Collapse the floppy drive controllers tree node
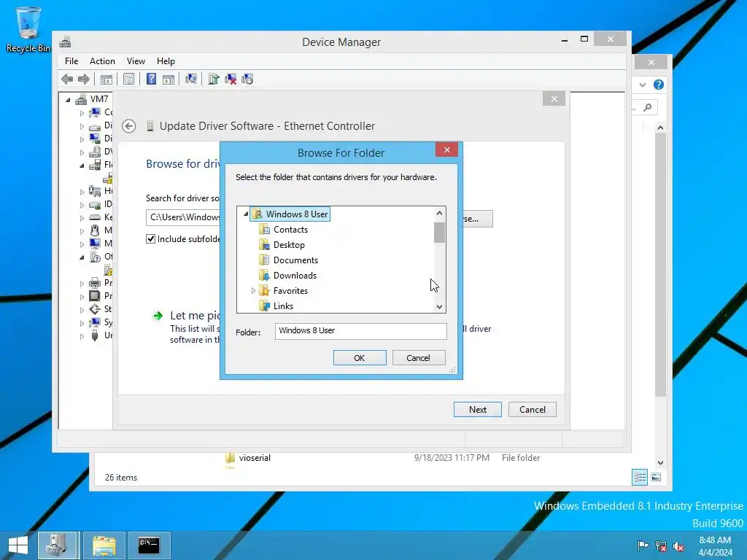This screenshot has width=747, height=560. coord(82,166)
